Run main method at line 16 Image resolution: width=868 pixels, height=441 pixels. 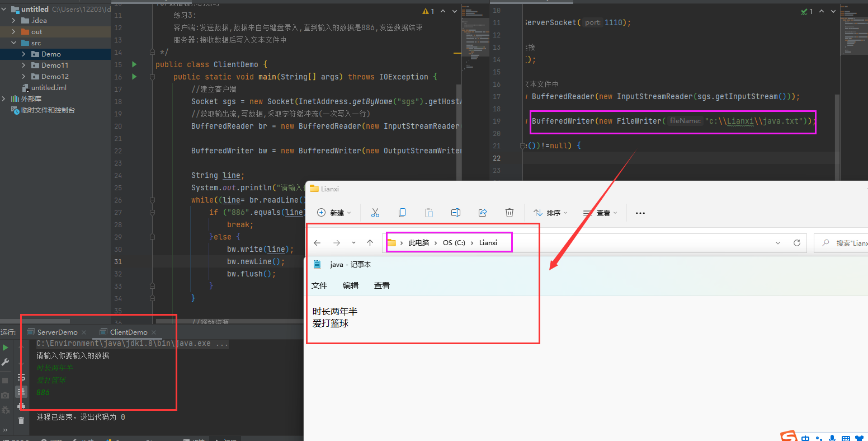click(x=134, y=77)
